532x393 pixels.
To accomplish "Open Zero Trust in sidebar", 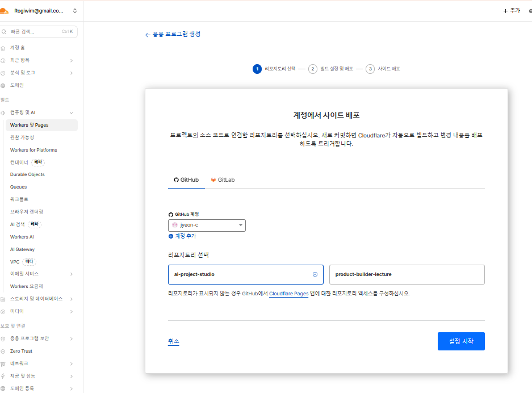I will coord(21,351).
